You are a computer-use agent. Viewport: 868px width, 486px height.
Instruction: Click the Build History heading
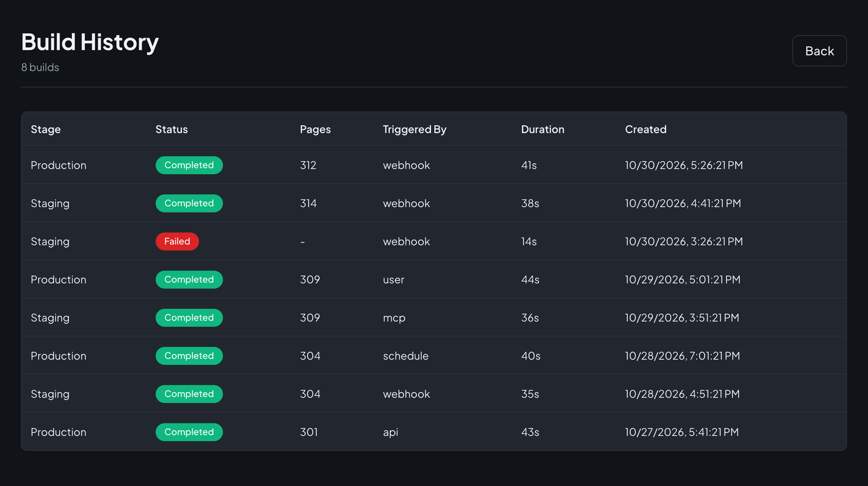[x=90, y=42]
